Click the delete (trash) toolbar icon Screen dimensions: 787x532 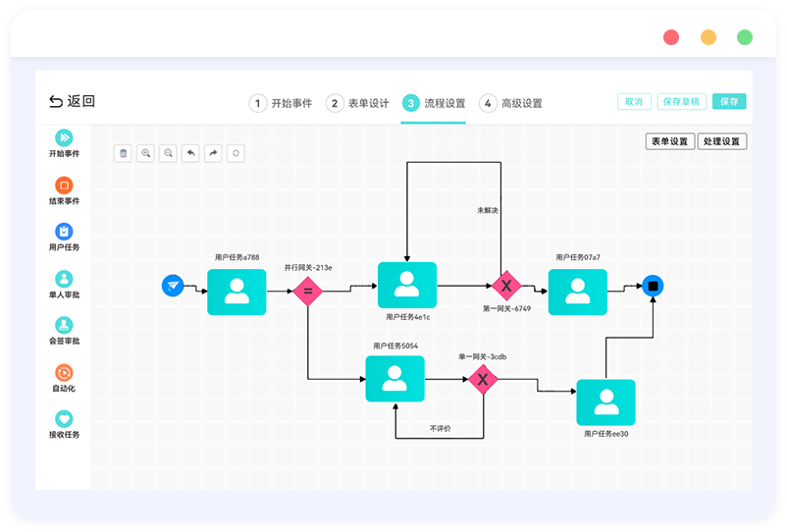point(123,153)
